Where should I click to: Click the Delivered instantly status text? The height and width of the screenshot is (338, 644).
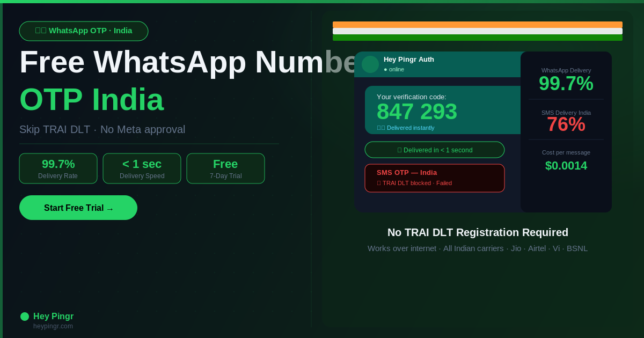pos(406,128)
